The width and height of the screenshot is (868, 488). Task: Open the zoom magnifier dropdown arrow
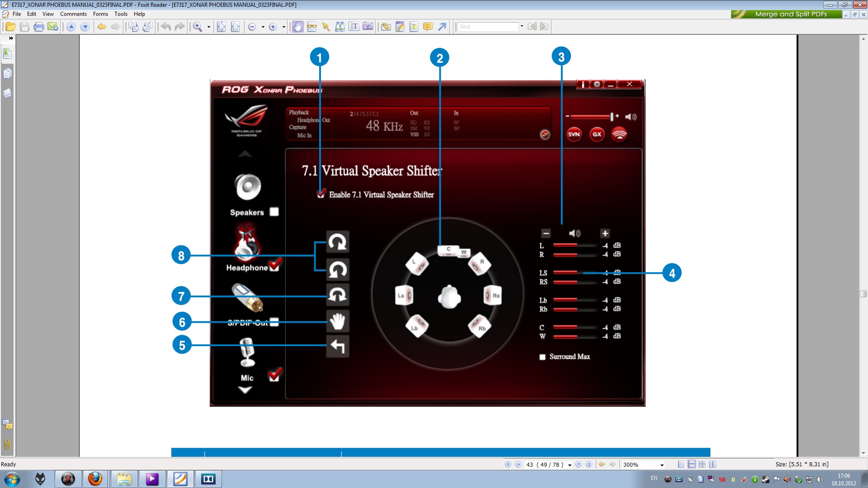(x=209, y=27)
